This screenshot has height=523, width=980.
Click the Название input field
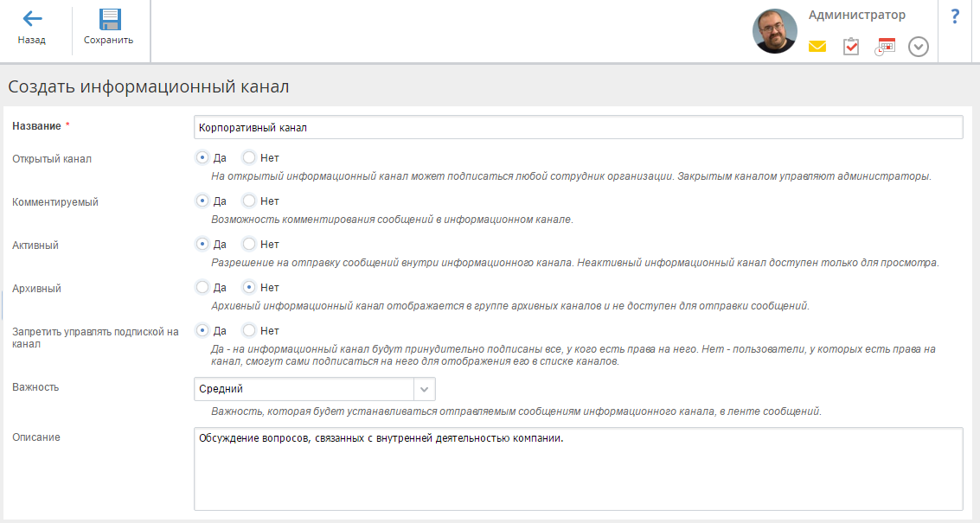(578, 127)
